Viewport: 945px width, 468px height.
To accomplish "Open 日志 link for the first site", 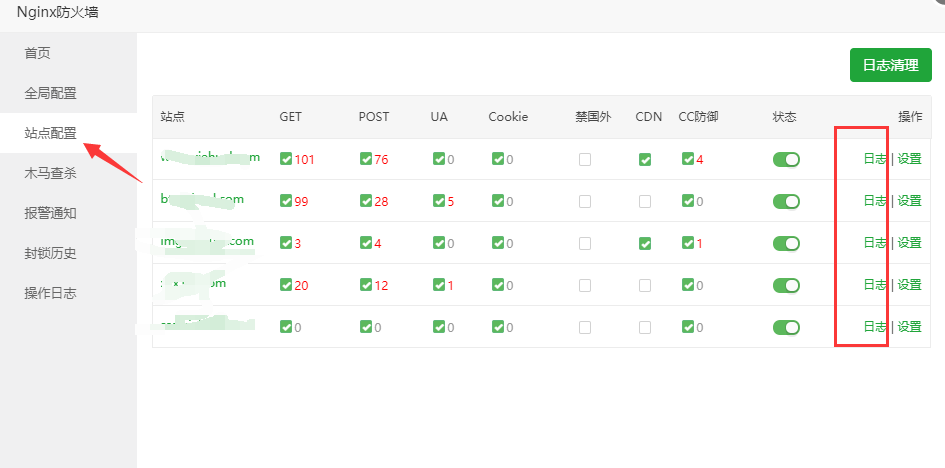I will [874, 159].
